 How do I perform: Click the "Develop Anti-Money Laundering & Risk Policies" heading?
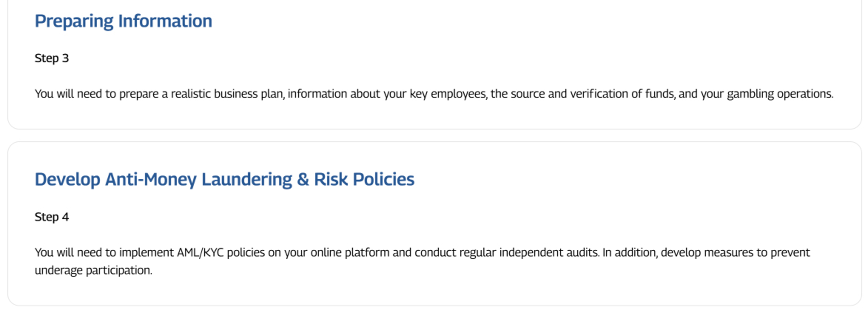click(225, 180)
